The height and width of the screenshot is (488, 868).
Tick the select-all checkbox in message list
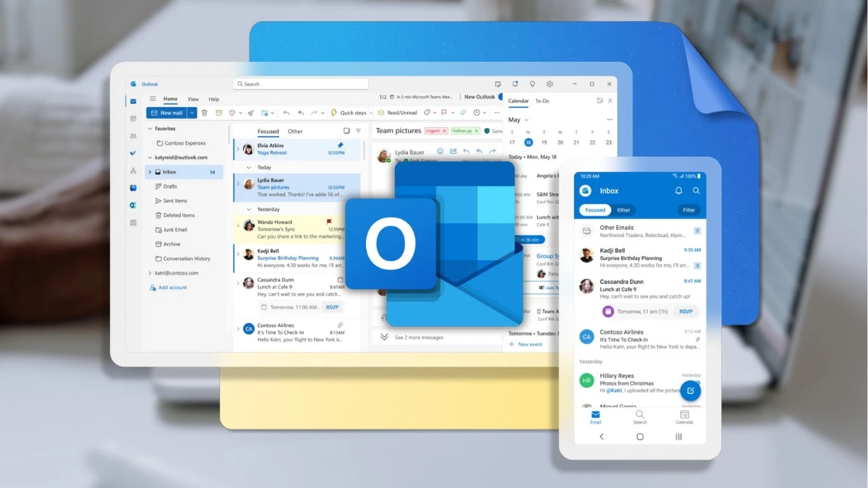click(346, 131)
